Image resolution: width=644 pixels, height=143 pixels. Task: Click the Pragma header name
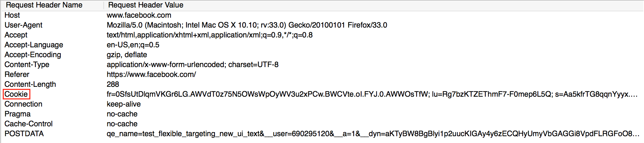tap(18, 114)
